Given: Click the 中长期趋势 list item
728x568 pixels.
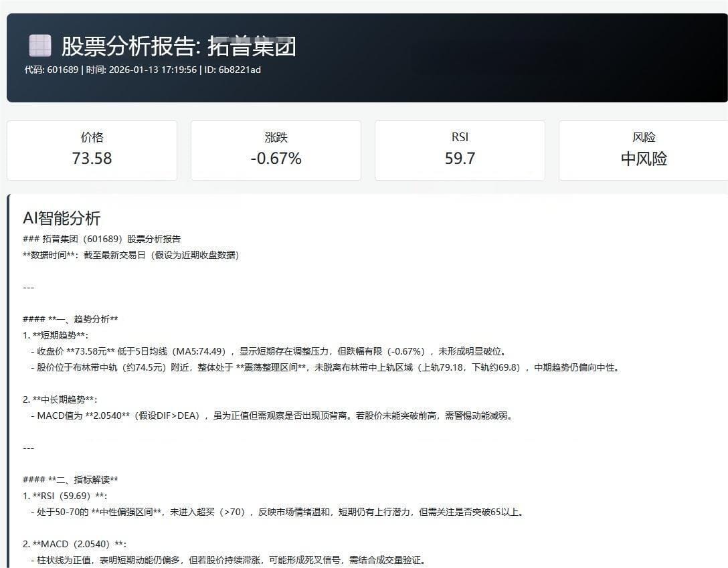Looking at the screenshot, I should (x=60, y=399).
